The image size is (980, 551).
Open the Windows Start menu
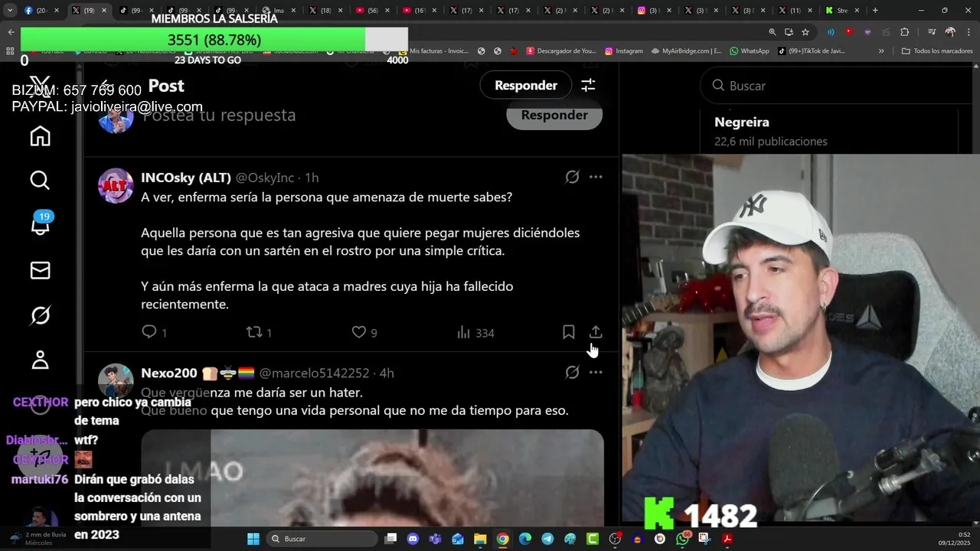(253, 539)
